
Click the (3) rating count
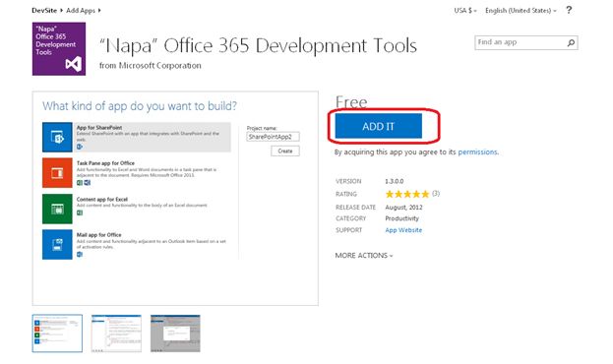coord(436,194)
